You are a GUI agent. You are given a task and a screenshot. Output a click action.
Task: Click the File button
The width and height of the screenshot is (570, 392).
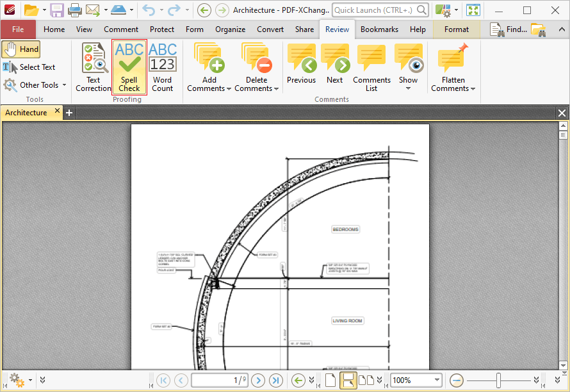coord(18,29)
